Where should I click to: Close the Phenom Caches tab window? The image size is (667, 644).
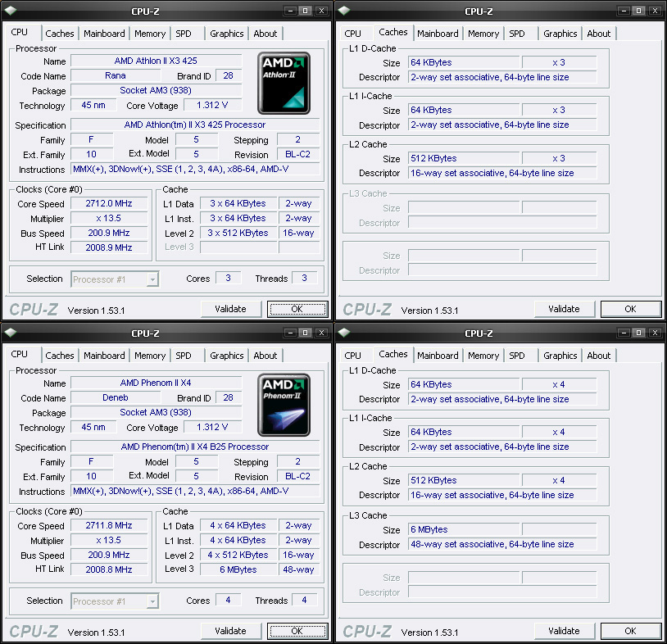(x=656, y=333)
